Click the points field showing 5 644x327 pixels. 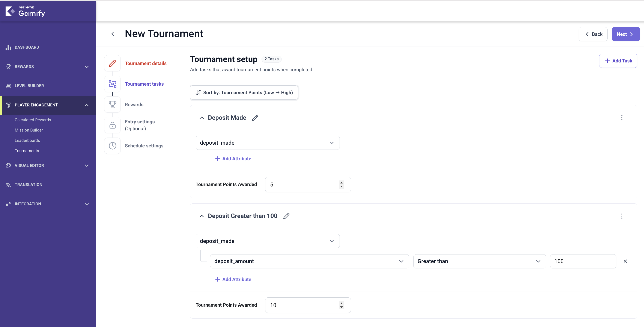click(308, 185)
